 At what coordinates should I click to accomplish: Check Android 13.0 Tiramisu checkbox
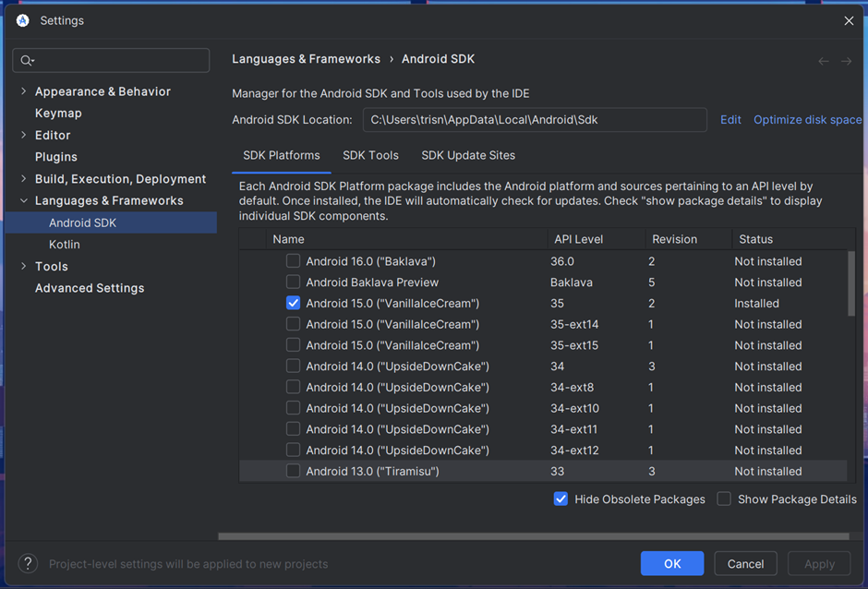pos(293,471)
